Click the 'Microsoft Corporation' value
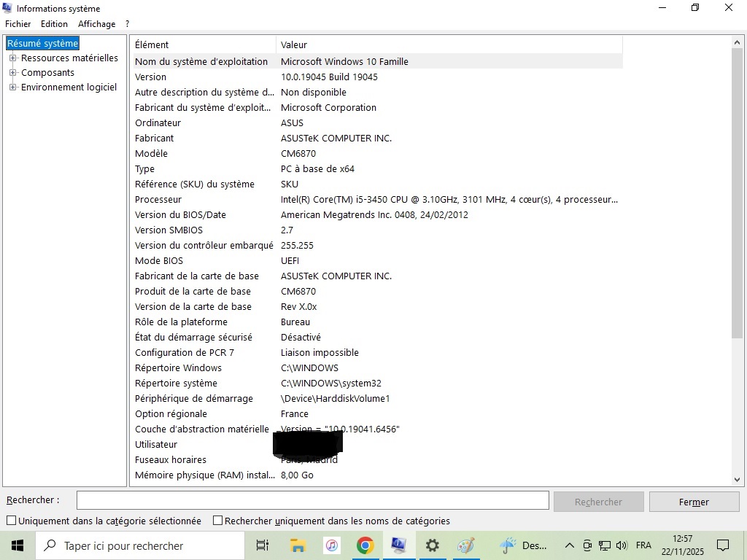 coord(328,108)
